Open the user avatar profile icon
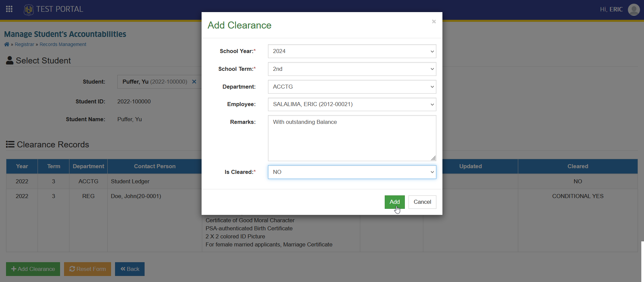 pos(634,9)
